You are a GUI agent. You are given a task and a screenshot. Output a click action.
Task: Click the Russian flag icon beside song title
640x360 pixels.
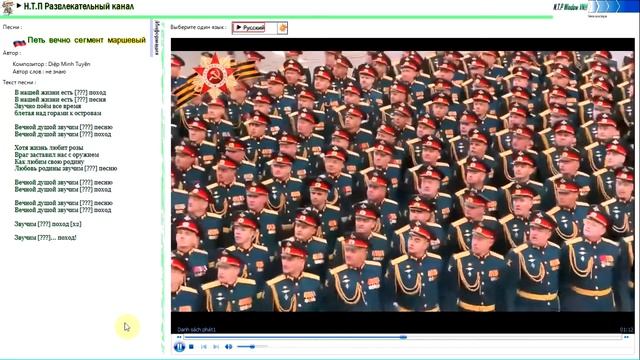(19, 42)
